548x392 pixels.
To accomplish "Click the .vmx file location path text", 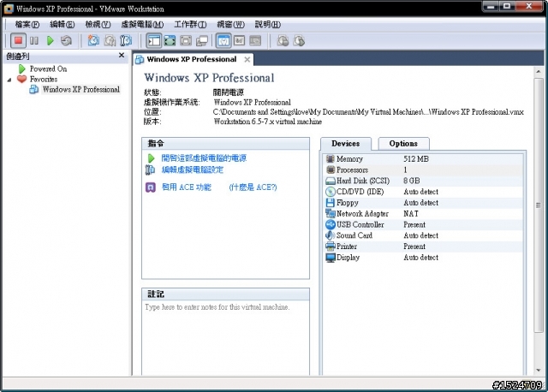I will [368, 112].
